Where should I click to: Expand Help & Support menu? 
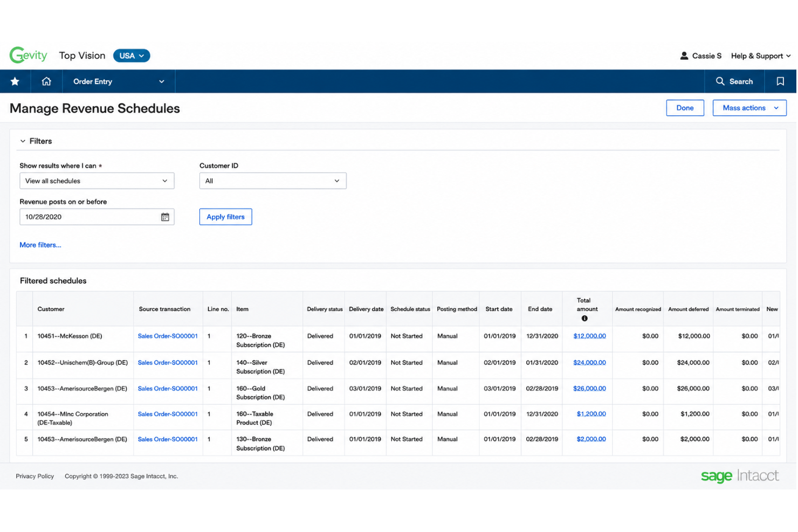tap(762, 56)
